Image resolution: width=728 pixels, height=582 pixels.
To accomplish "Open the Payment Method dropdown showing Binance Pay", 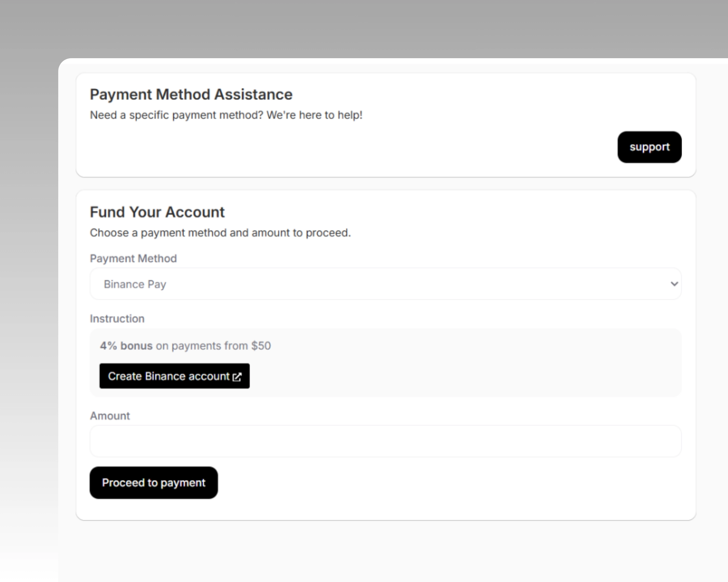I will pyautogui.click(x=385, y=284).
